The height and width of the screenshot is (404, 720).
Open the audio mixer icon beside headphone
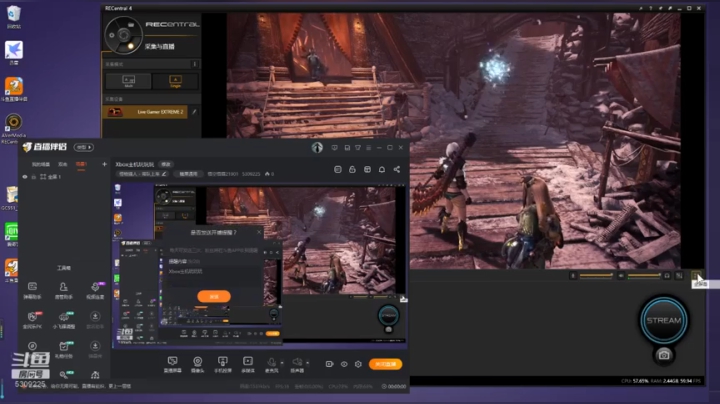click(679, 275)
